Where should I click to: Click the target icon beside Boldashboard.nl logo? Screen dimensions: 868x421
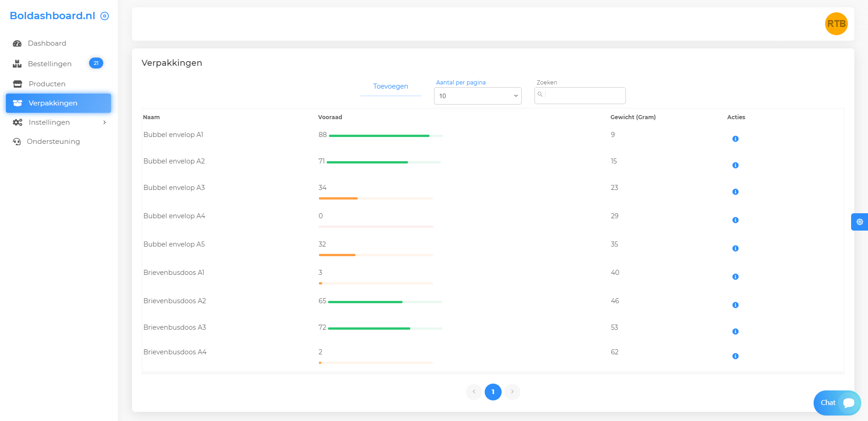(x=105, y=16)
